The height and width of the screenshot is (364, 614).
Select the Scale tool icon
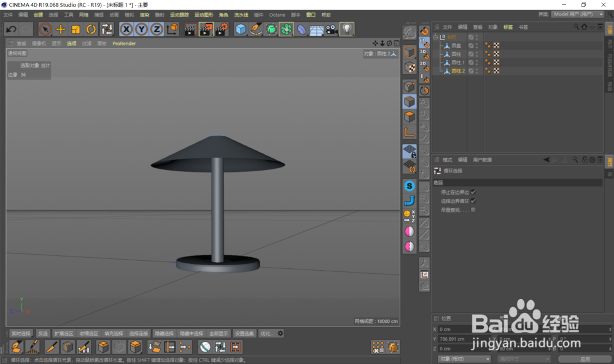76,29
